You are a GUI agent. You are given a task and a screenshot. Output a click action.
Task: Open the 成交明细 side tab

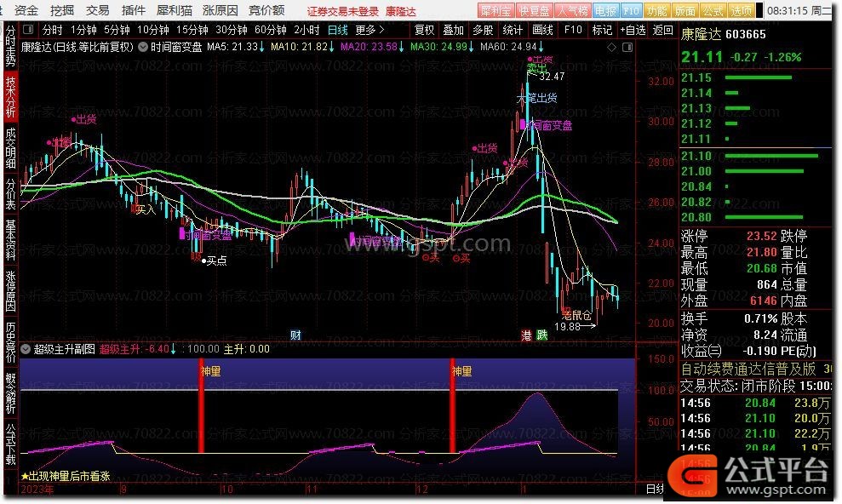(x=10, y=148)
